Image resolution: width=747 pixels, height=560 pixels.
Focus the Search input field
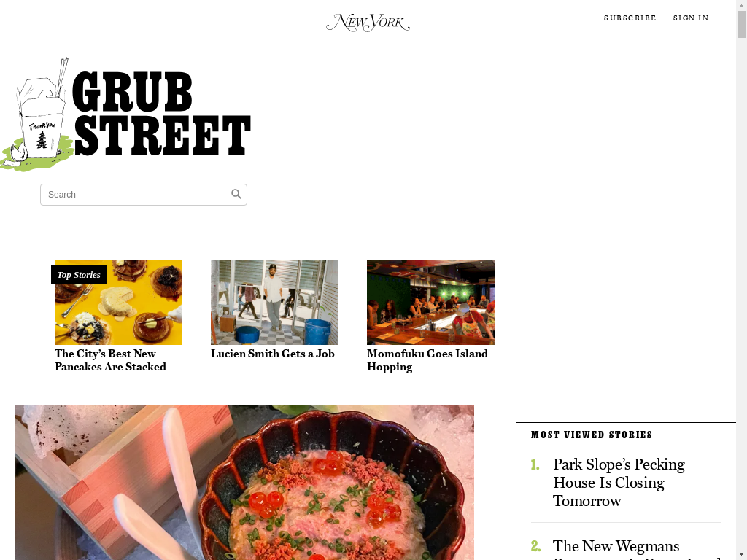click(x=144, y=195)
